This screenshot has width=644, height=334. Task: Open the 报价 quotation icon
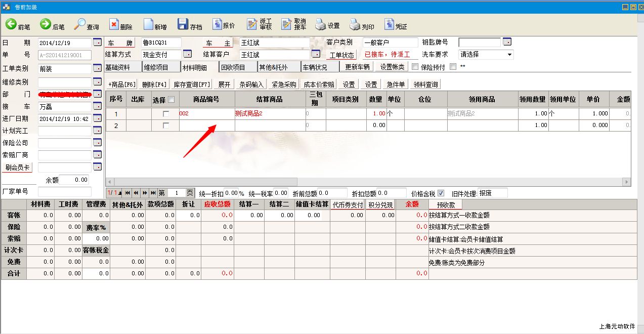point(217,24)
